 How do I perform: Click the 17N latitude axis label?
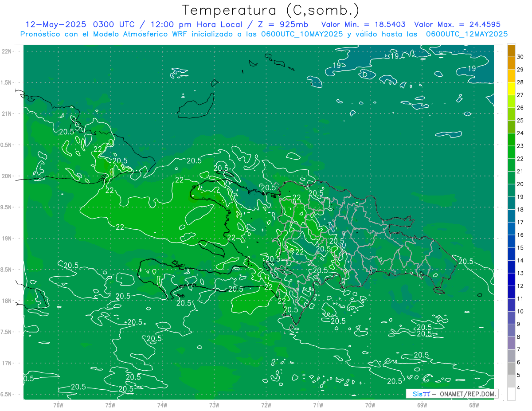click(x=8, y=363)
